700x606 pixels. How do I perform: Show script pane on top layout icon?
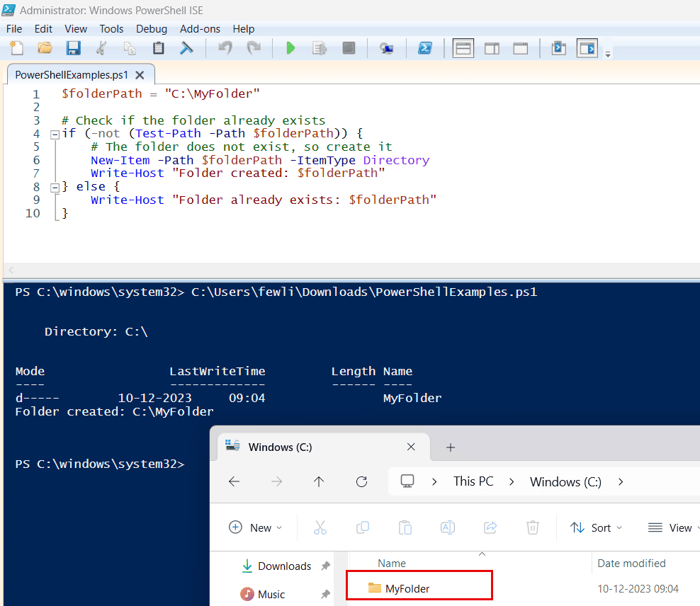463,48
